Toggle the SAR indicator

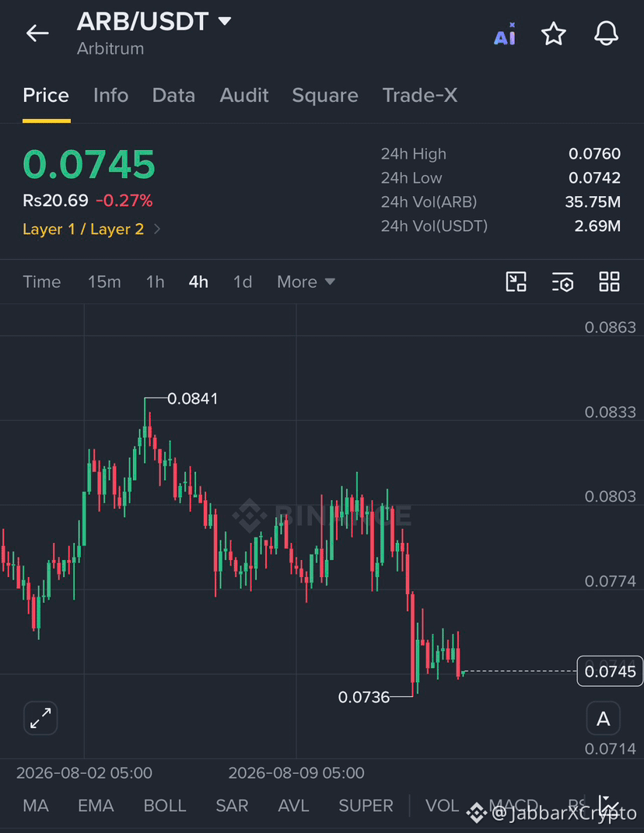tap(232, 805)
